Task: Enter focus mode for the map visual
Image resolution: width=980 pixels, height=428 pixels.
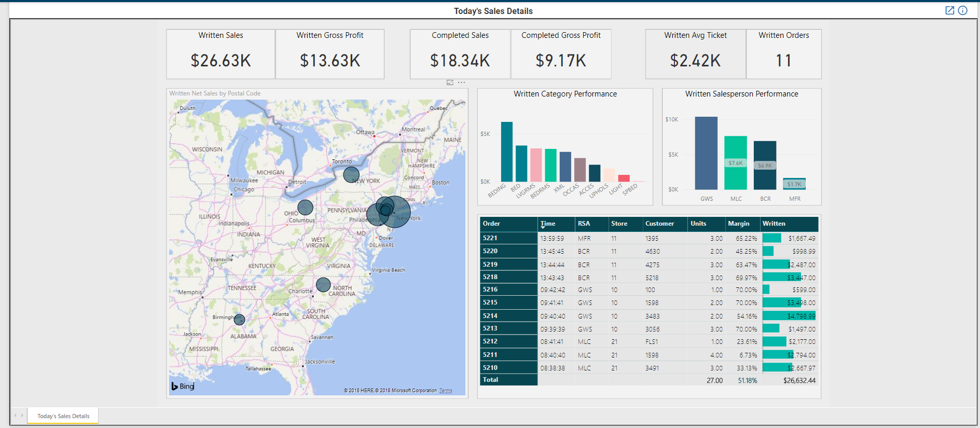Action: point(450,82)
